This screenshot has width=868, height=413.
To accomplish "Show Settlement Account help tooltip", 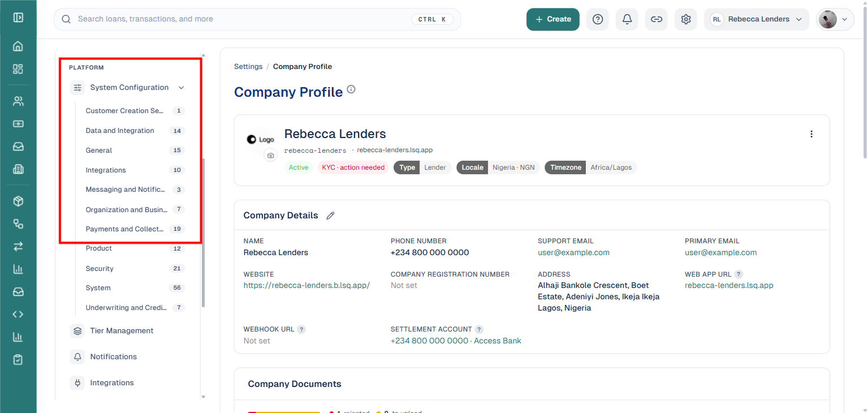I will click(x=479, y=329).
